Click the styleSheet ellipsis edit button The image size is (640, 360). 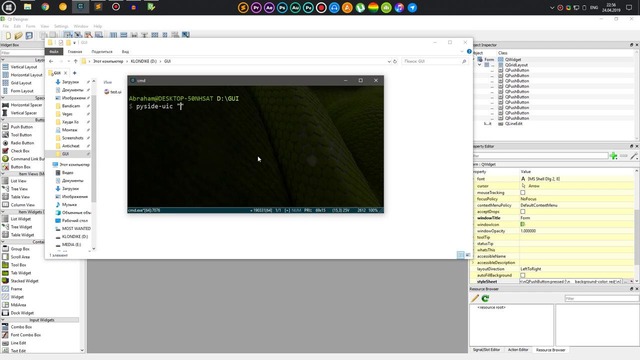[626, 282]
